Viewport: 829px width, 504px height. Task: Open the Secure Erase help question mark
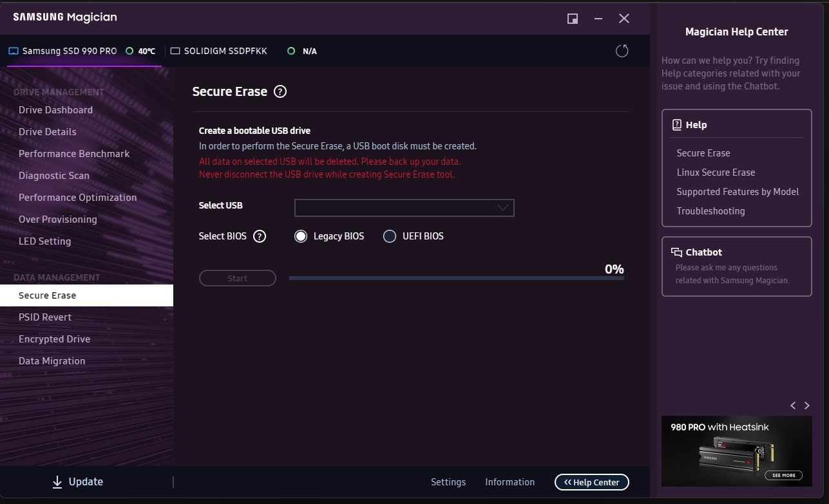pyautogui.click(x=280, y=91)
